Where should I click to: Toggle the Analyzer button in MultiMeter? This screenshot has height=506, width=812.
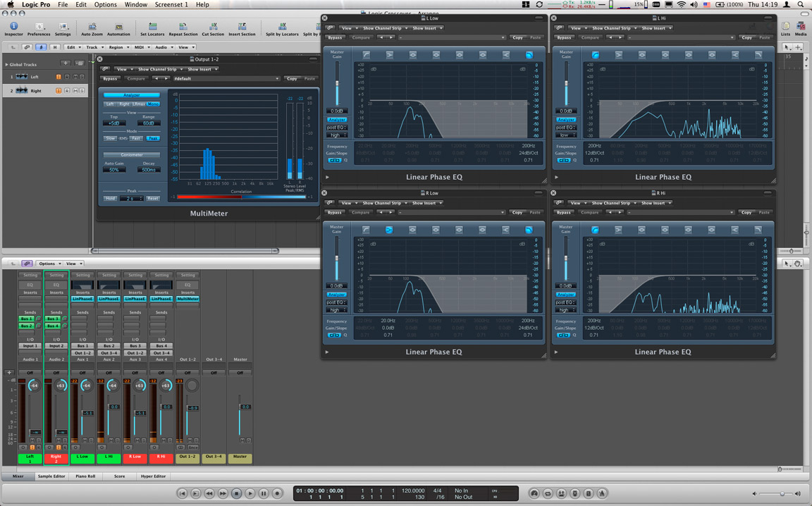point(132,95)
